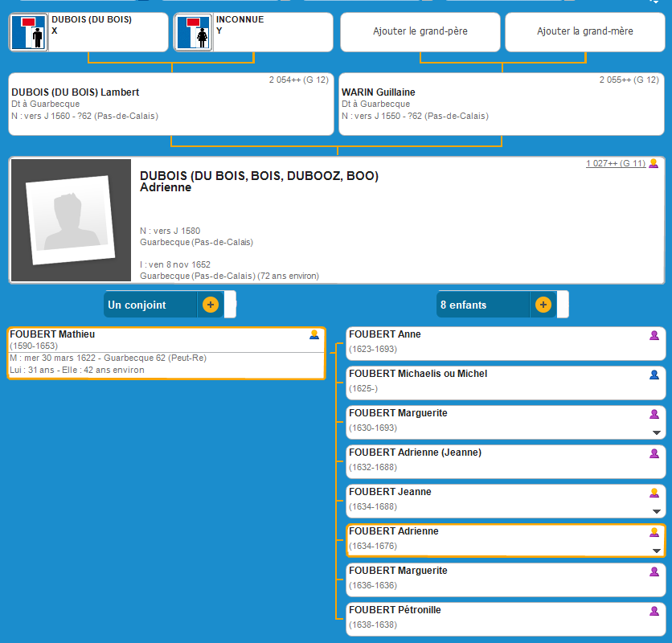672x643 pixels.
Task: Click the plus icon next to 8 enfants
Action: 543,305
